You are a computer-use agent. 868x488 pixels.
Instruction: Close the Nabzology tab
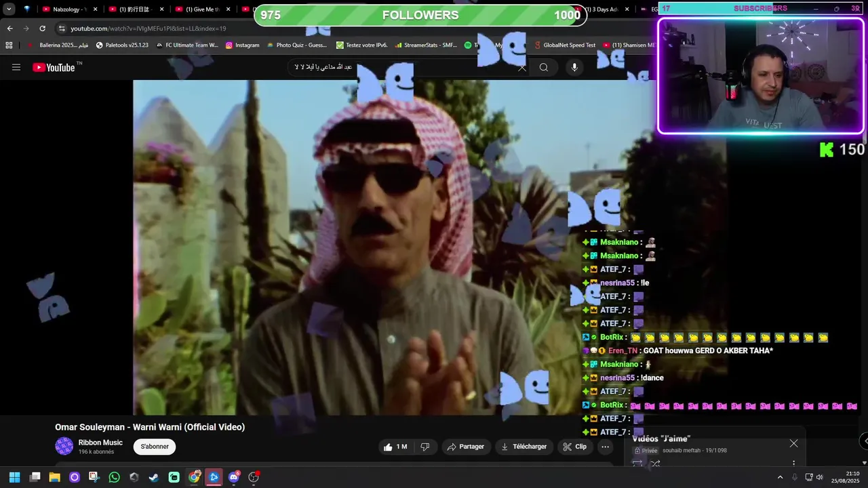coord(96,9)
